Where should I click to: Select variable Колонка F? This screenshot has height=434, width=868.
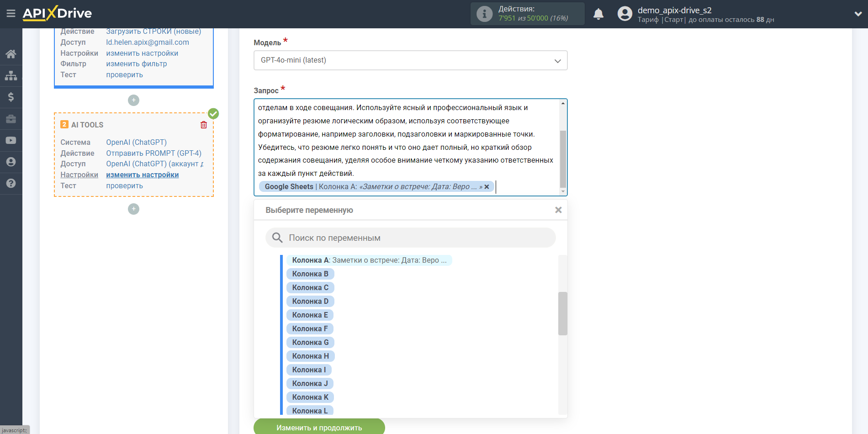310,328
